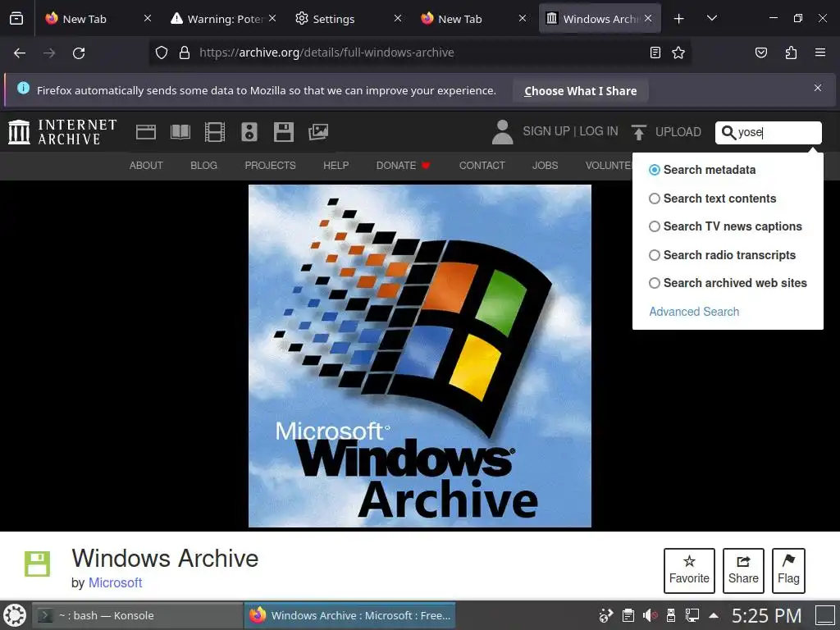Open the Internet Archive audio speaker icon
Viewport: 840px width, 630px height.
pyautogui.click(x=249, y=132)
